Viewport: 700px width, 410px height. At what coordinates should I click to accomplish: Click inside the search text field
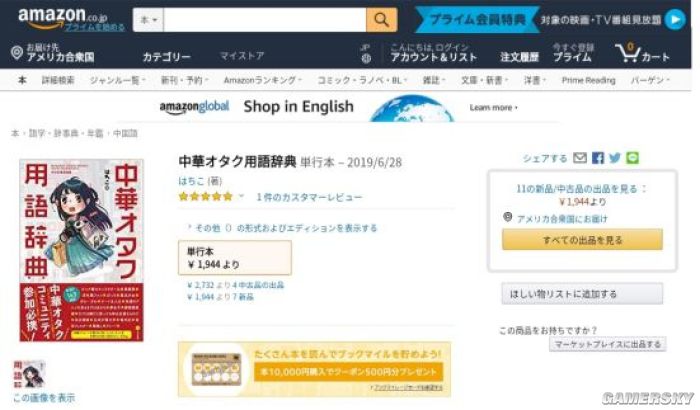coord(265,20)
